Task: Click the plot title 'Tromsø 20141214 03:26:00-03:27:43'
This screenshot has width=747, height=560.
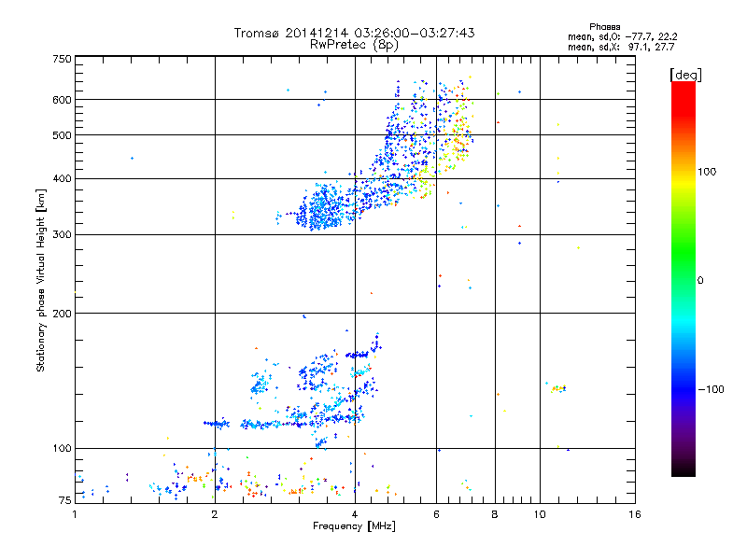Action: pyautogui.click(x=354, y=33)
